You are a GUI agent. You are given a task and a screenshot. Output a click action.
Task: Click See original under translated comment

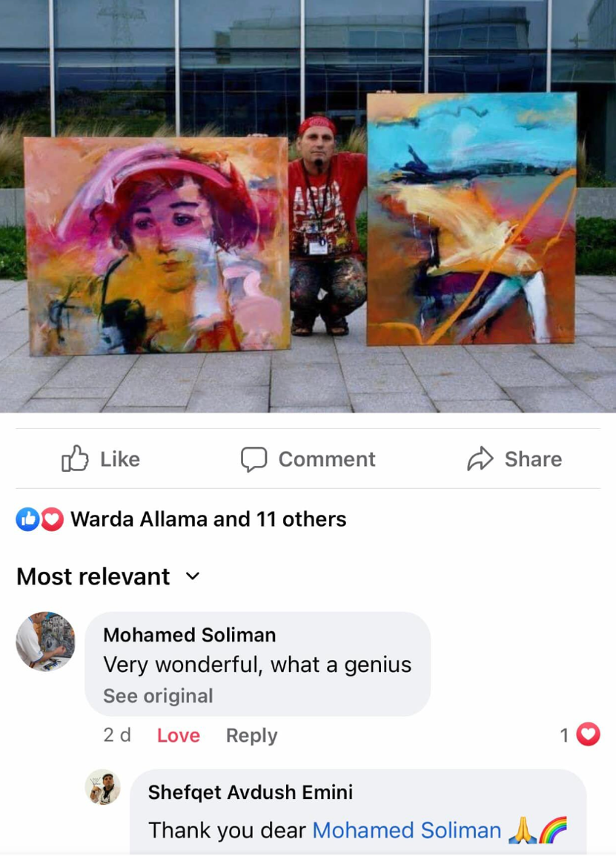click(x=158, y=696)
